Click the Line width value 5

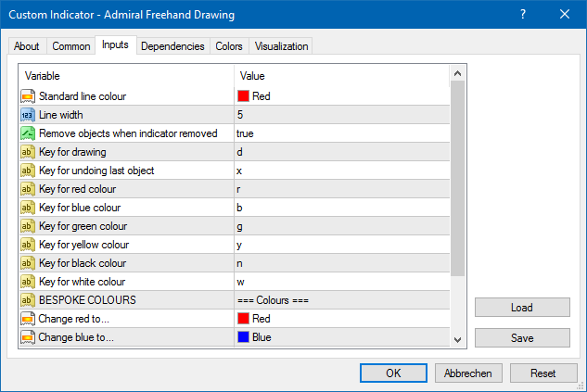click(240, 115)
